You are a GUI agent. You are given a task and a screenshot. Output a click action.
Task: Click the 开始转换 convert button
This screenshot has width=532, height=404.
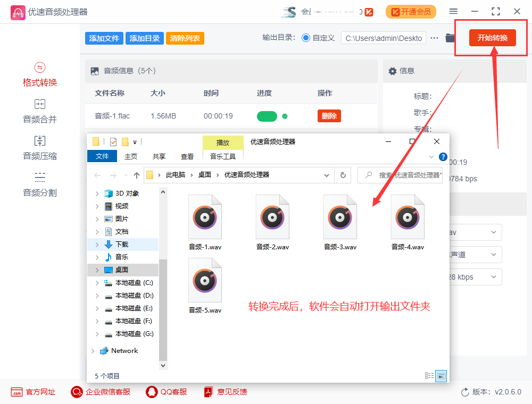(492, 38)
